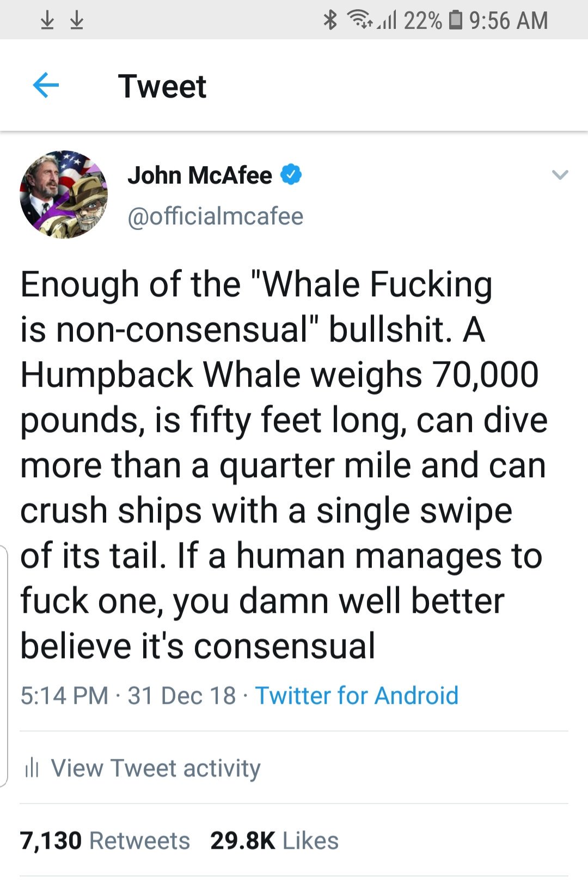Click the blue verified badge
Screen dimensions: 588x888
(291, 175)
